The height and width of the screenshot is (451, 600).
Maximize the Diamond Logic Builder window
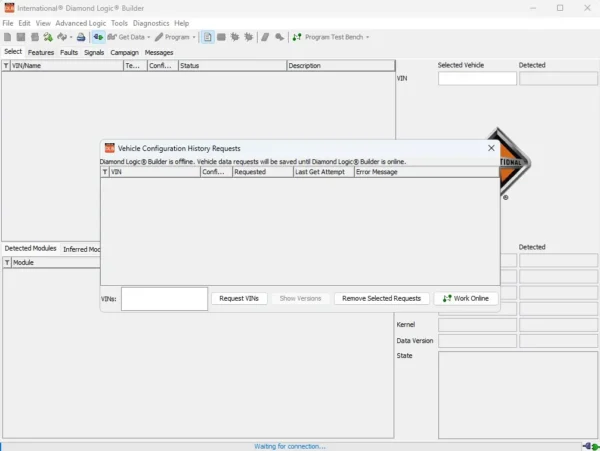point(560,8)
